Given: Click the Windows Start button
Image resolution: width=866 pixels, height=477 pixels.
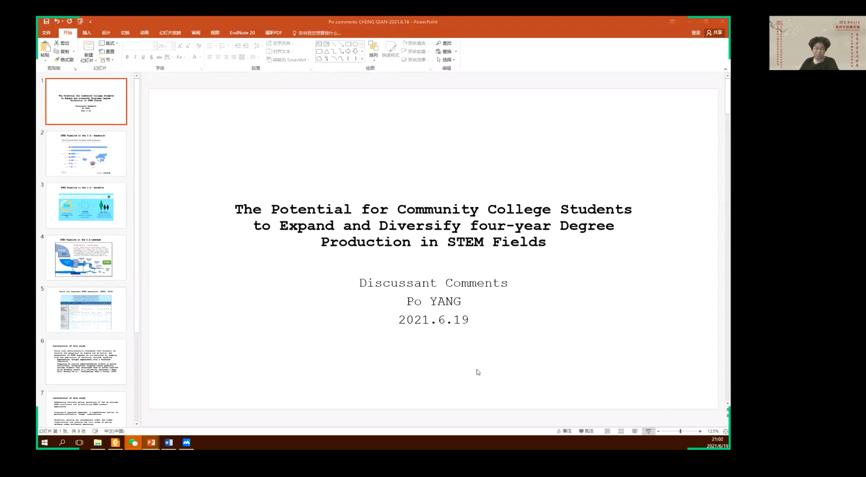Looking at the screenshot, I should tap(44, 442).
